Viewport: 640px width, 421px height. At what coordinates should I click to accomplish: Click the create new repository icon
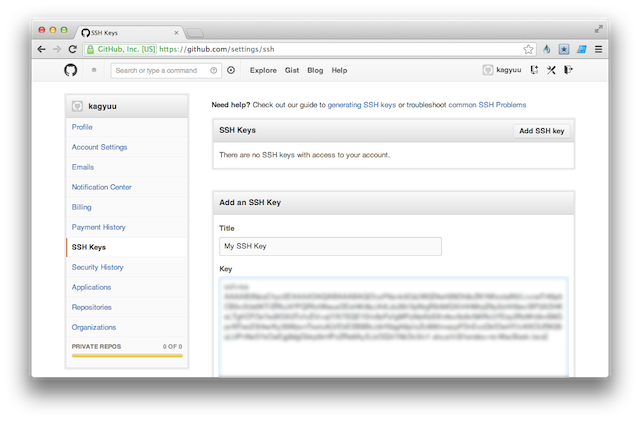point(534,70)
